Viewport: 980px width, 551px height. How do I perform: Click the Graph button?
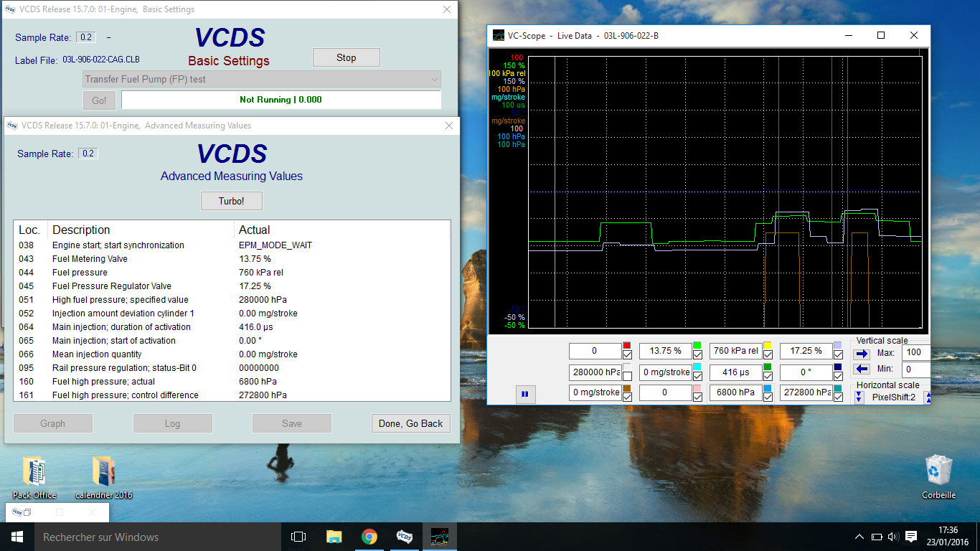pyautogui.click(x=52, y=423)
